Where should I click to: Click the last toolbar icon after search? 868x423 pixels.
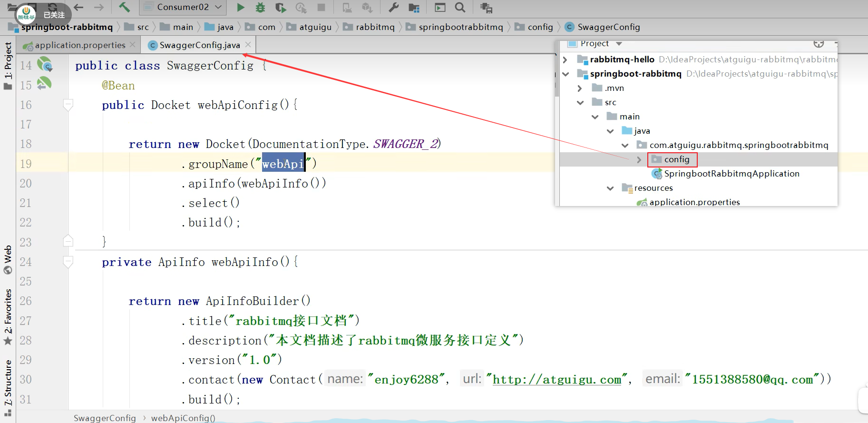coord(486,8)
